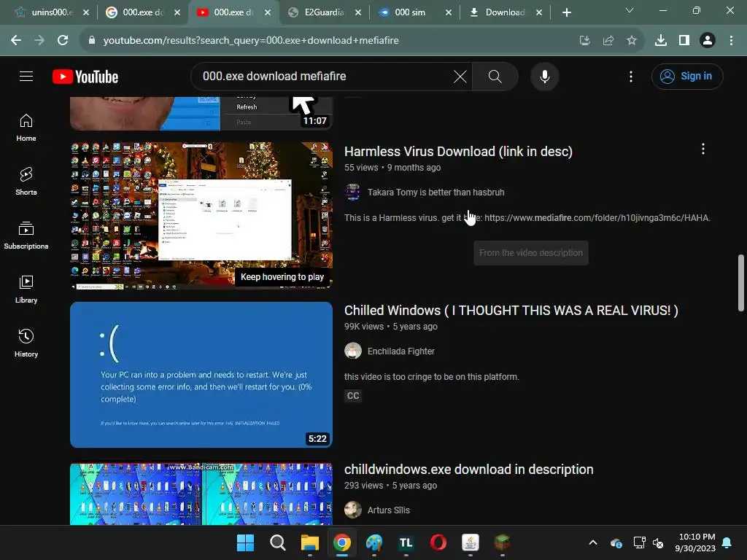Open Chrome three-dot menu

point(731,41)
